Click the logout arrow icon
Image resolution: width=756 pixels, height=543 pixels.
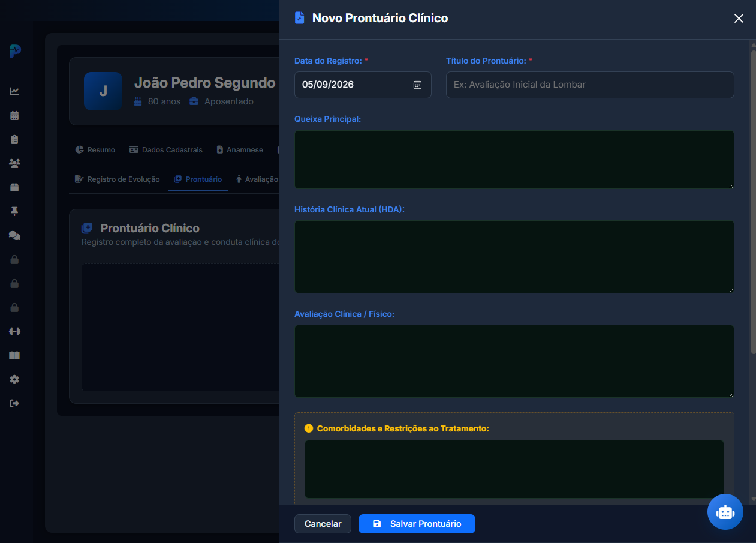(x=14, y=403)
